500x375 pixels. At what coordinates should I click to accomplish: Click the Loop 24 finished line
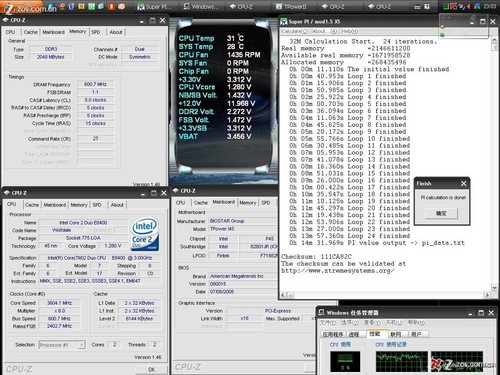click(x=349, y=236)
